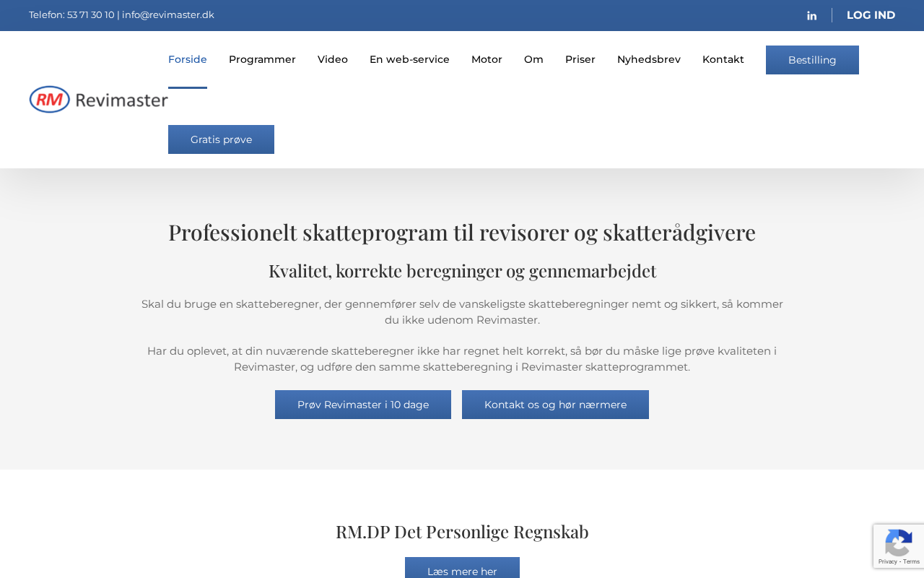Click the Læs mere her button

[x=462, y=568]
